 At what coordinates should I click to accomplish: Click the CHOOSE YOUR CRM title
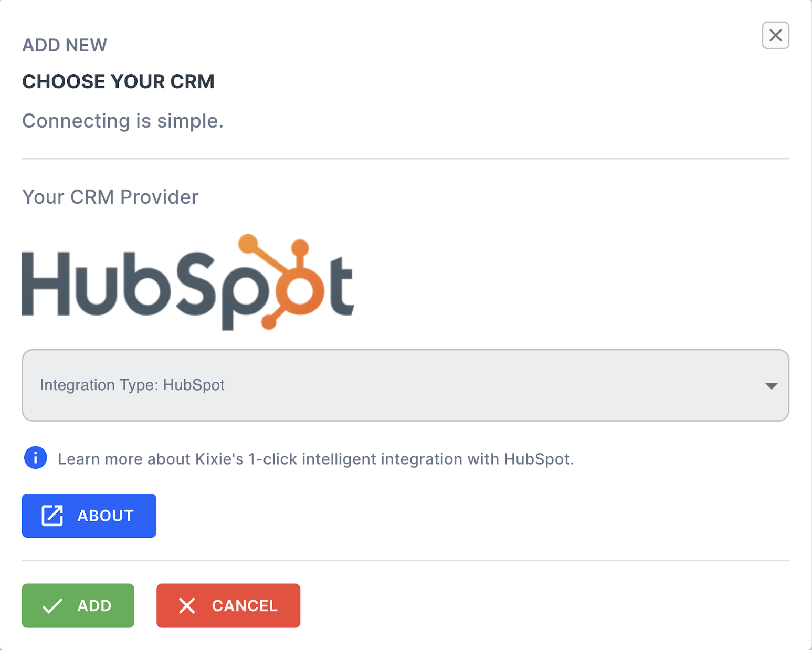coord(118,81)
